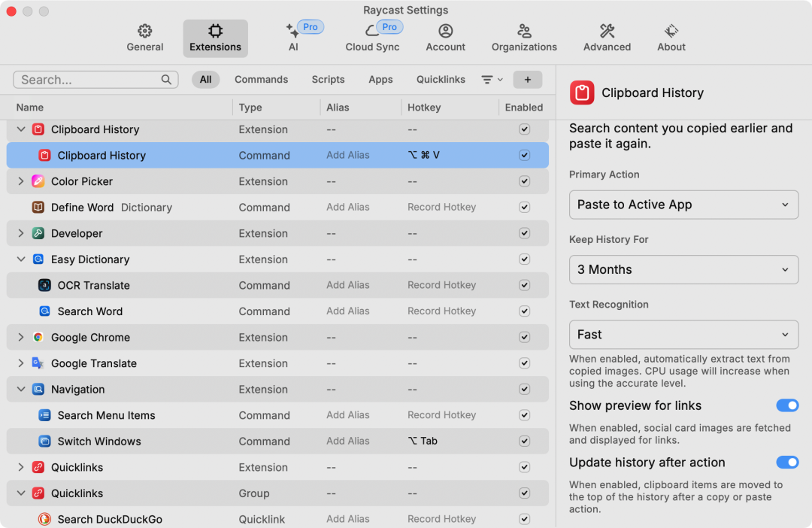
Task: Toggle Update history after action switch
Action: [787, 463]
